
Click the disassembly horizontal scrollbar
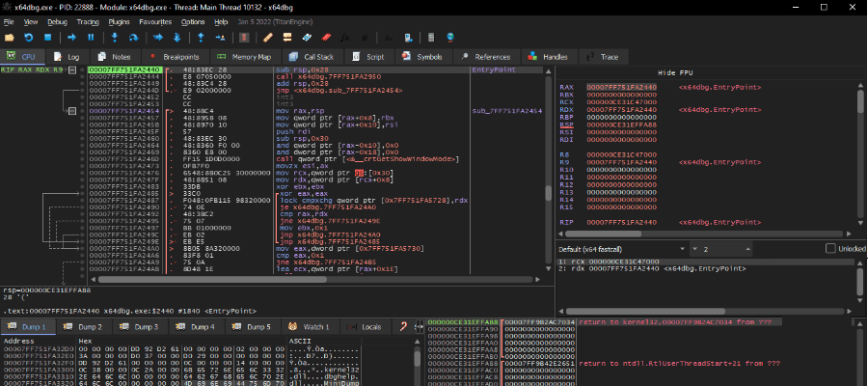click(x=316, y=280)
